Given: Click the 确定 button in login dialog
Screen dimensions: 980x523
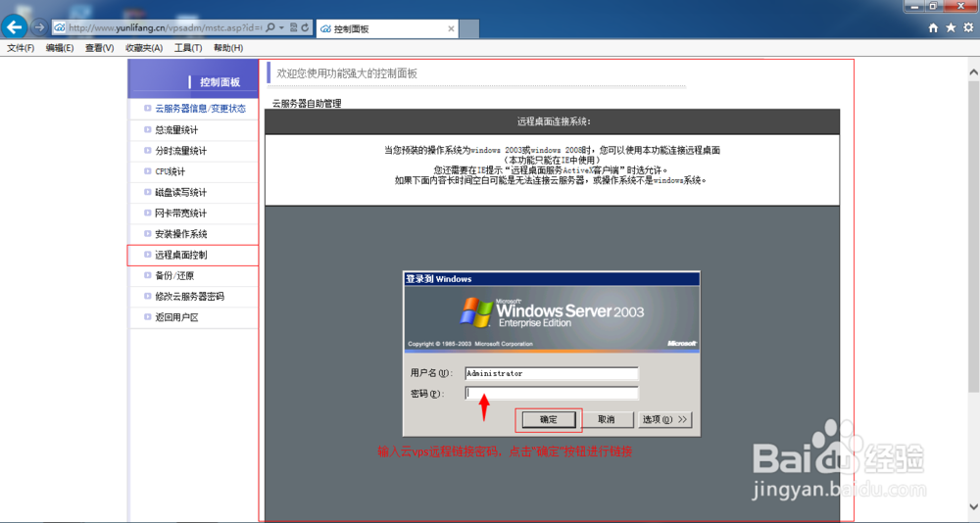Looking at the screenshot, I should pyautogui.click(x=549, y=419).
